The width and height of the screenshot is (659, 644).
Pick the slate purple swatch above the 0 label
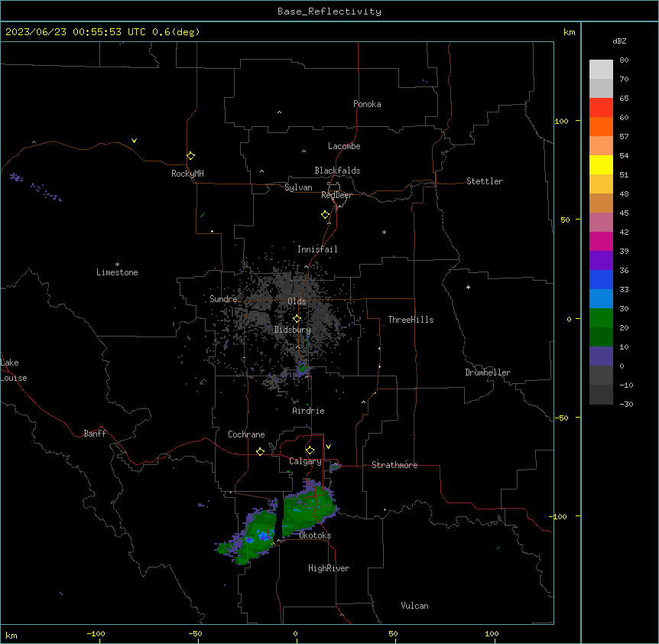(x=601, y=356)
